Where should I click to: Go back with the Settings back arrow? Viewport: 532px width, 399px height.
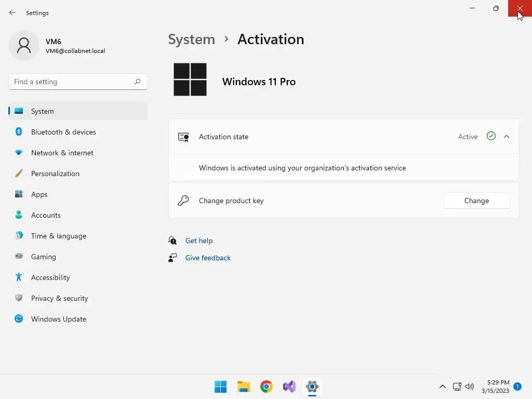(12, 12)
